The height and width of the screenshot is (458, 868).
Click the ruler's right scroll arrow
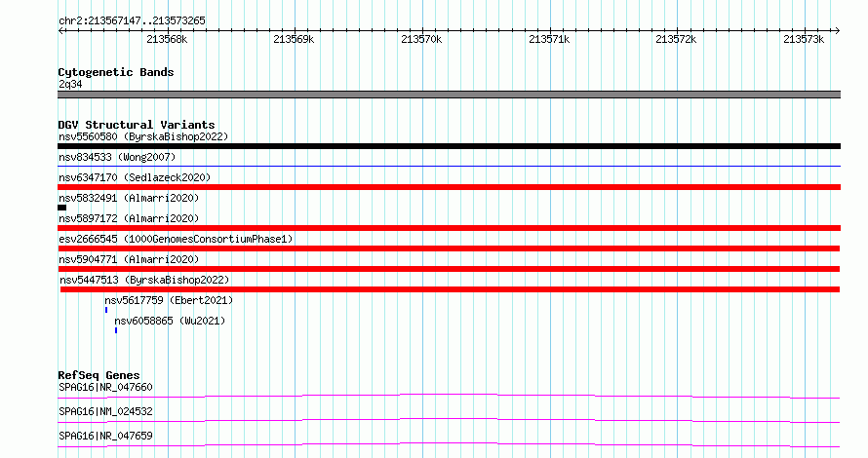click(x=838, y=30)
